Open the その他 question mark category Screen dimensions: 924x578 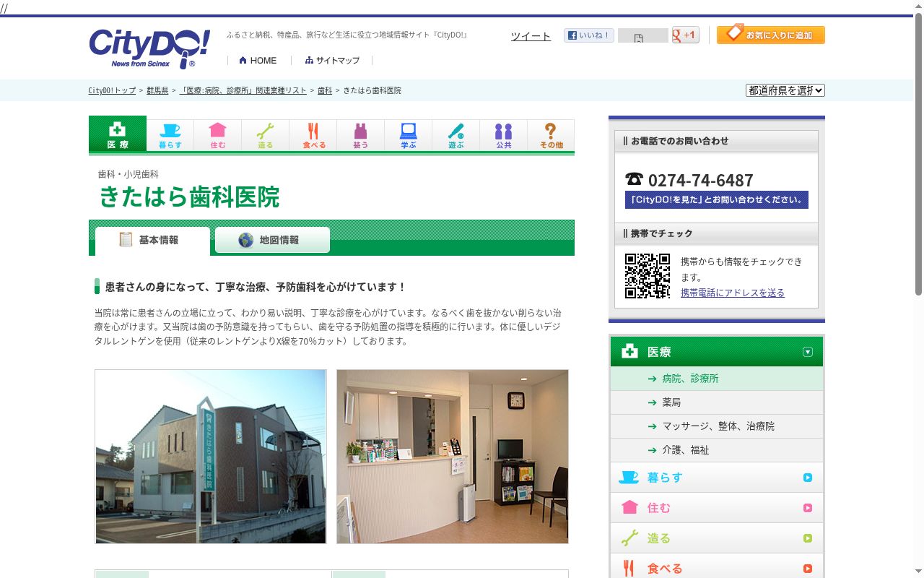click(x=552, y=136)
